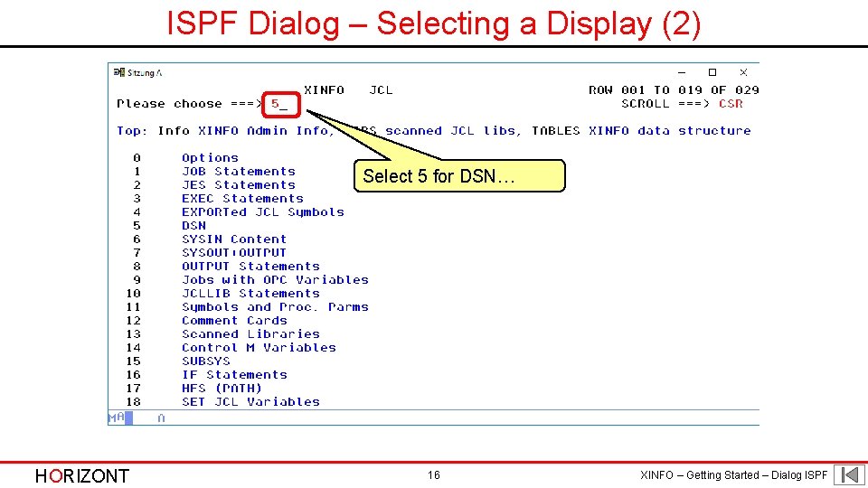The height and width of the screenshot is (488, 868).
Task: Click the SCROLL field value CSR
Action: (x=731, y=103)
